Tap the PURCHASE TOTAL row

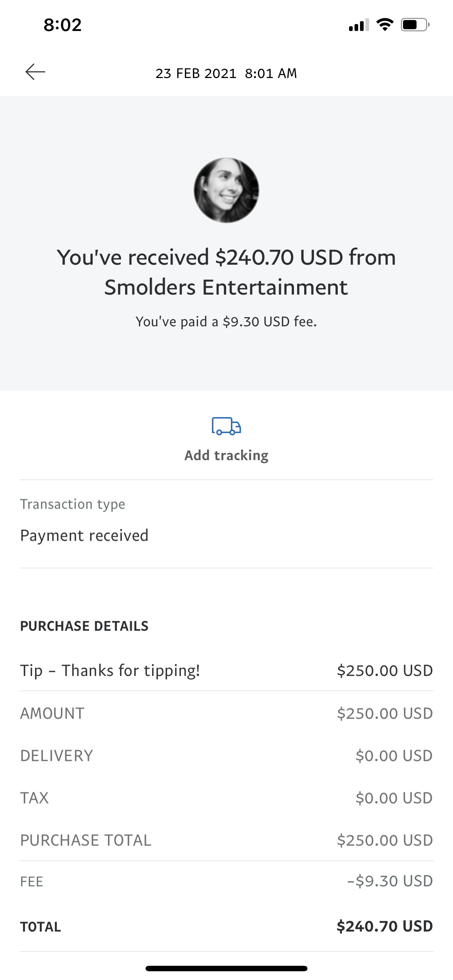coord(226,840)
